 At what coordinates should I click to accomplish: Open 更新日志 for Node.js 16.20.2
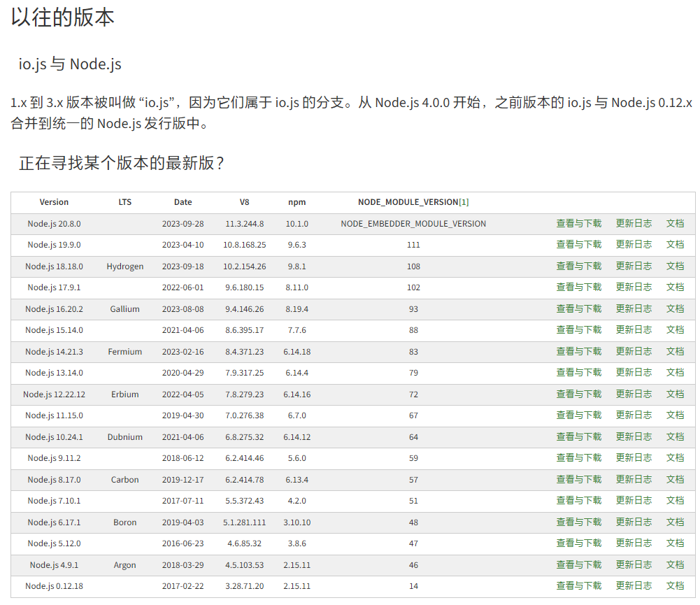pos(634,308)
